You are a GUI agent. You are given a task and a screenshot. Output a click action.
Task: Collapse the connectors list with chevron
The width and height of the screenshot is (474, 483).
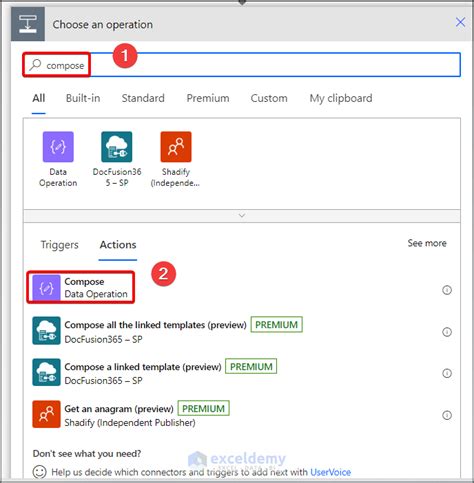coord(242,216)
